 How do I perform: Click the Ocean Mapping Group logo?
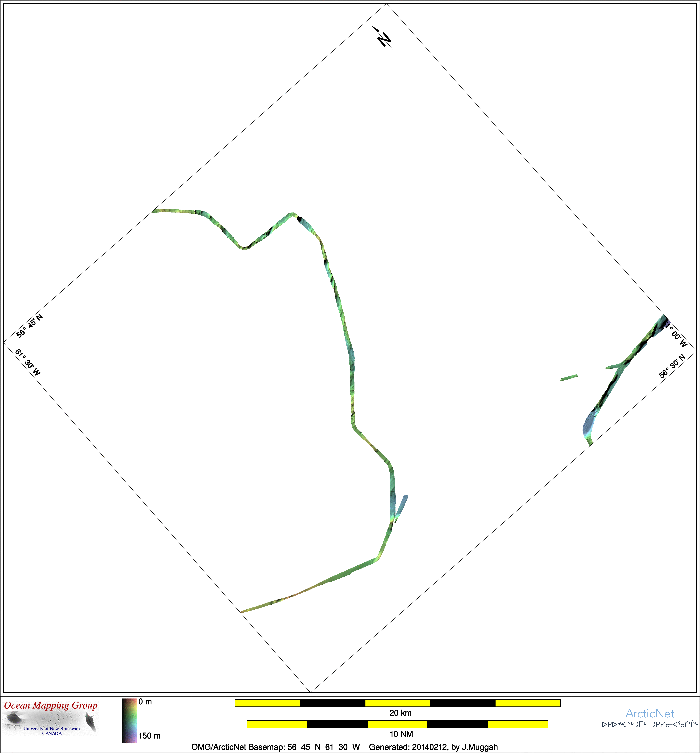pyautogui.click(x=50, y=718)
